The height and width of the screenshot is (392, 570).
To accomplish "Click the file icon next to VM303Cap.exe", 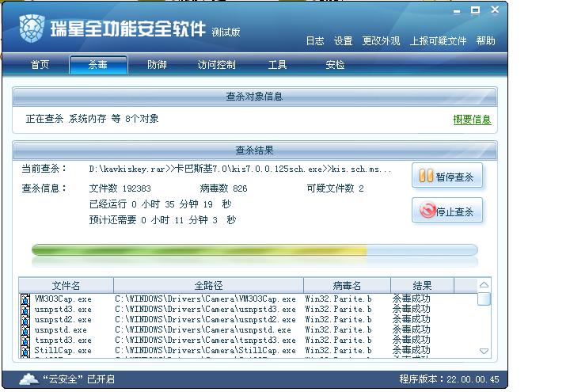I will pyautogui.click(x=25, y=299).
